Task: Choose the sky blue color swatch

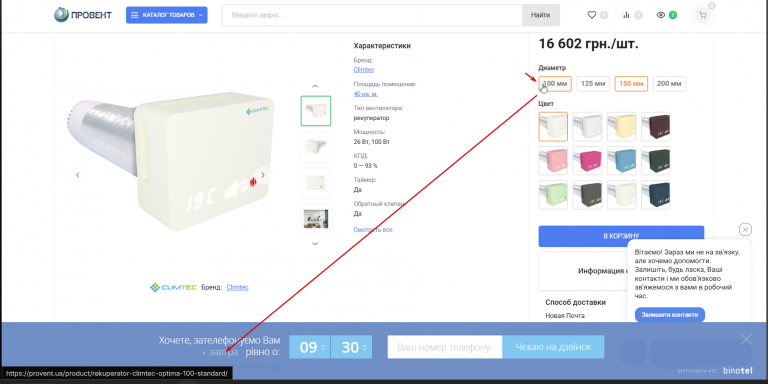Action: pos(622,161)
